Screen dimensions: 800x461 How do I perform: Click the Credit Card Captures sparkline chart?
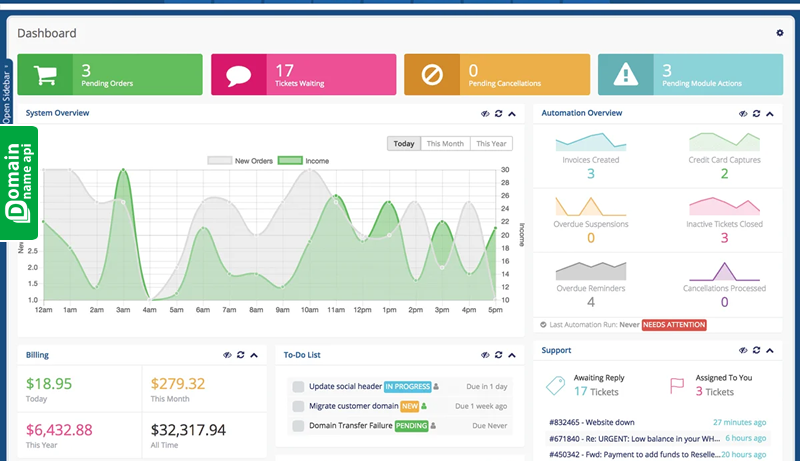(724, 142)
